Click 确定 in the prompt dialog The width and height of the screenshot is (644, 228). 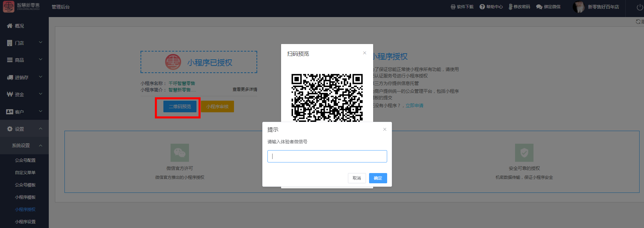378,178
